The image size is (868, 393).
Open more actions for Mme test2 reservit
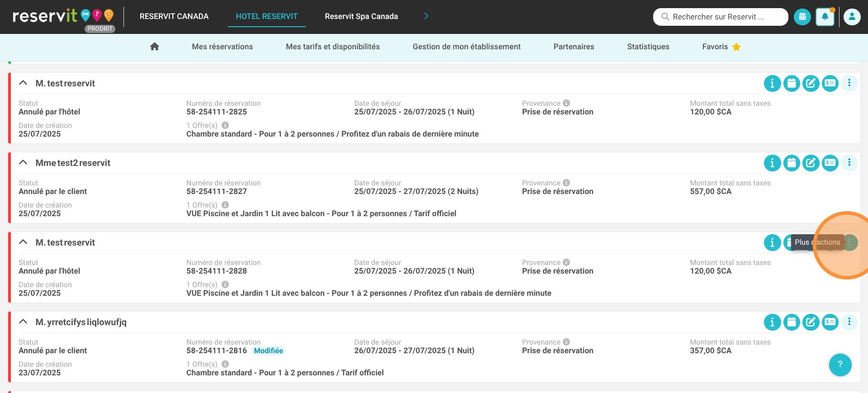[849, 163]
